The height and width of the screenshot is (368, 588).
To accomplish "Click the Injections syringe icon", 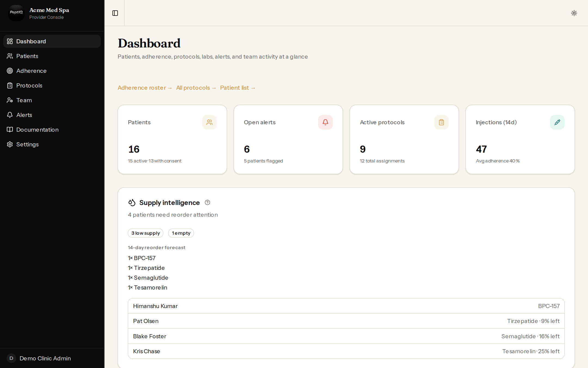I will [557, 122].
